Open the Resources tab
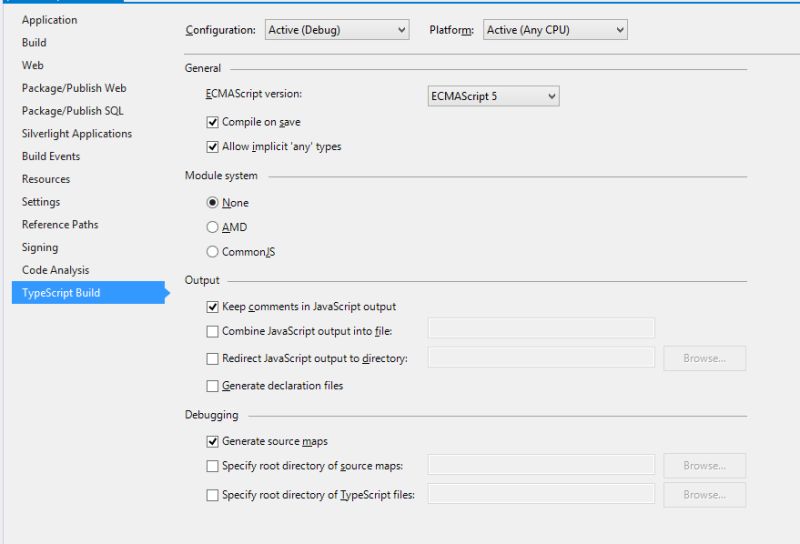Screen dimensions: 800x544 click(x=46, y=179)
